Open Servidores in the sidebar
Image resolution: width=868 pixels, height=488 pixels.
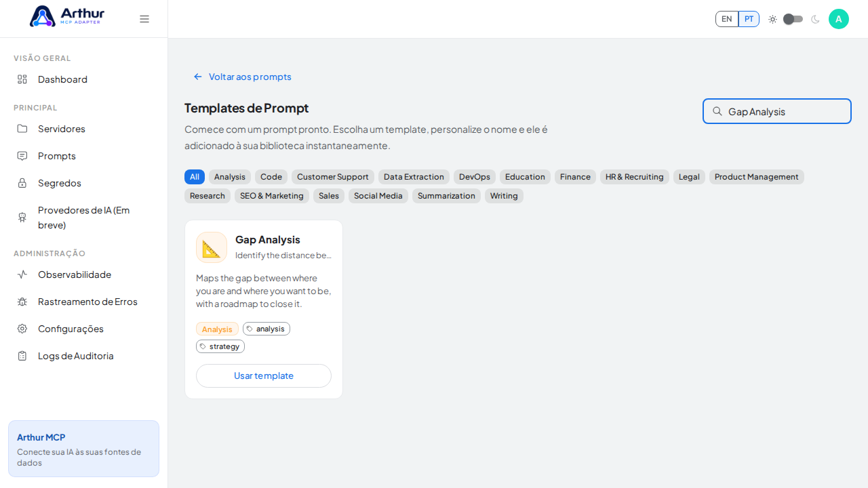pos(83,129)
